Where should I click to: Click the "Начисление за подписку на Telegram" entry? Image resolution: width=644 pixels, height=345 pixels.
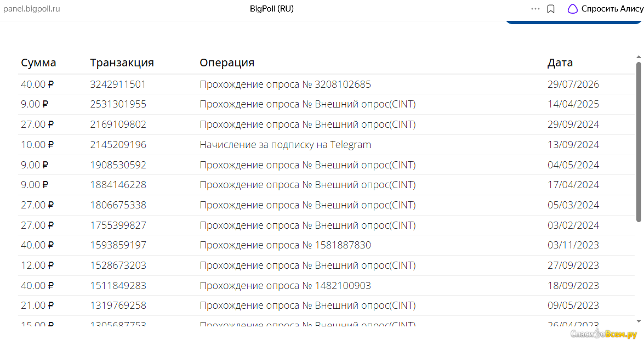point(285,145)
